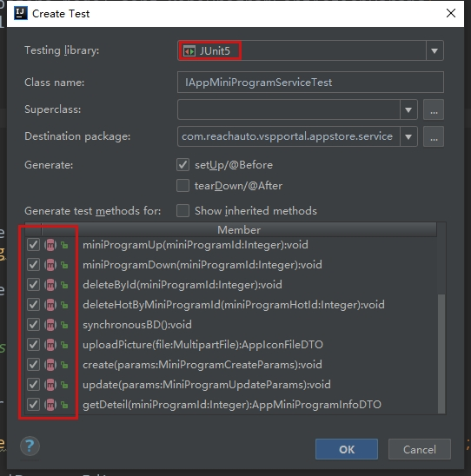This screenshot has height=476, width=471.
Task: Open the Testing library dropdown arrow
Action: [x=435, y=50]
